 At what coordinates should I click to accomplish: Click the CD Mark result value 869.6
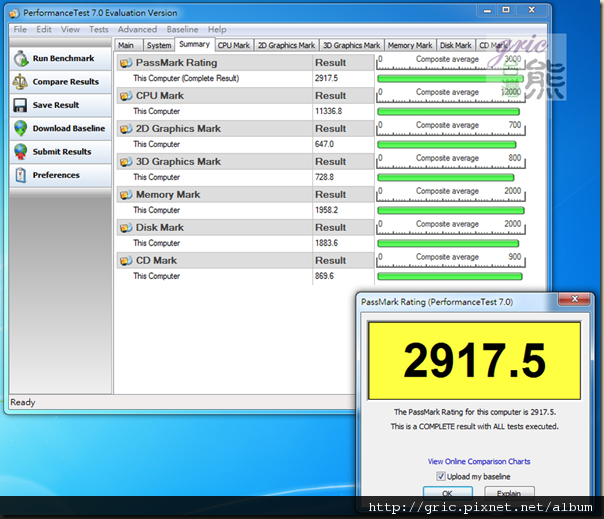point(324,276)
